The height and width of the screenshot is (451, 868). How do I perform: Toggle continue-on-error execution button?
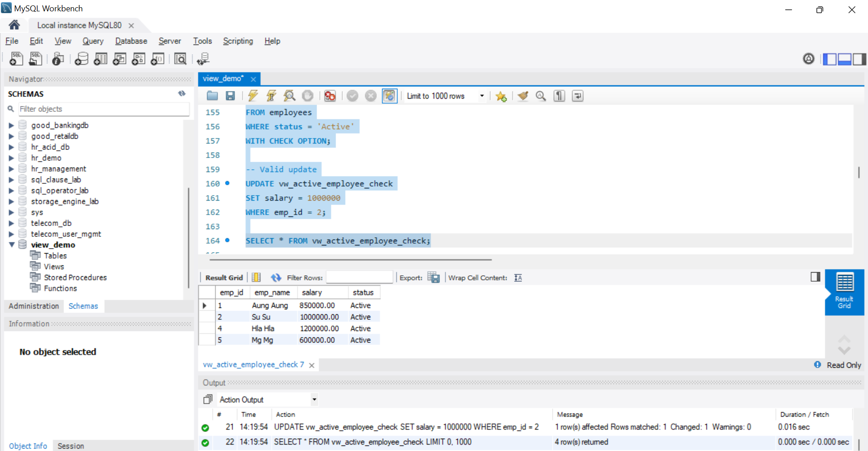(x=330, y=96)
